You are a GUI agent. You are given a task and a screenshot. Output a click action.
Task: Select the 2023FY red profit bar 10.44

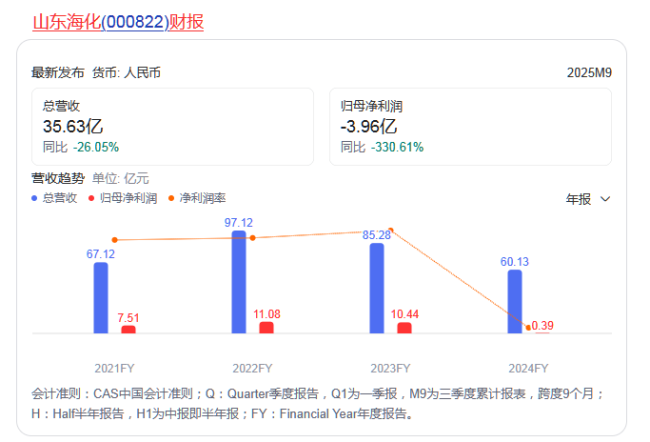tap(405, 328)
